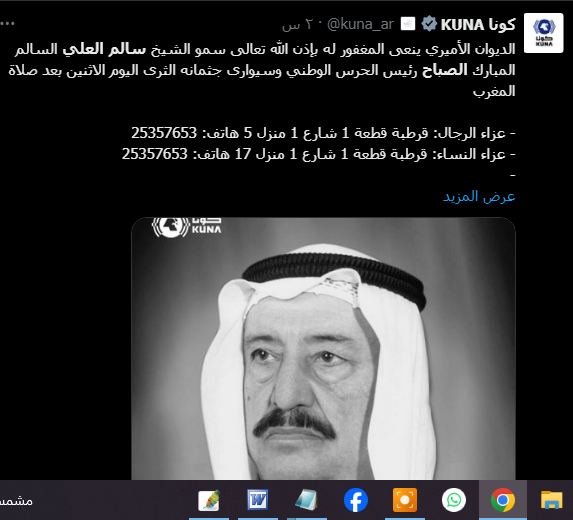Switch to Google Chrome in taskbar
The width and height of the screenshot is (573, 520).
pyautogui.click(x=503, y=500)
